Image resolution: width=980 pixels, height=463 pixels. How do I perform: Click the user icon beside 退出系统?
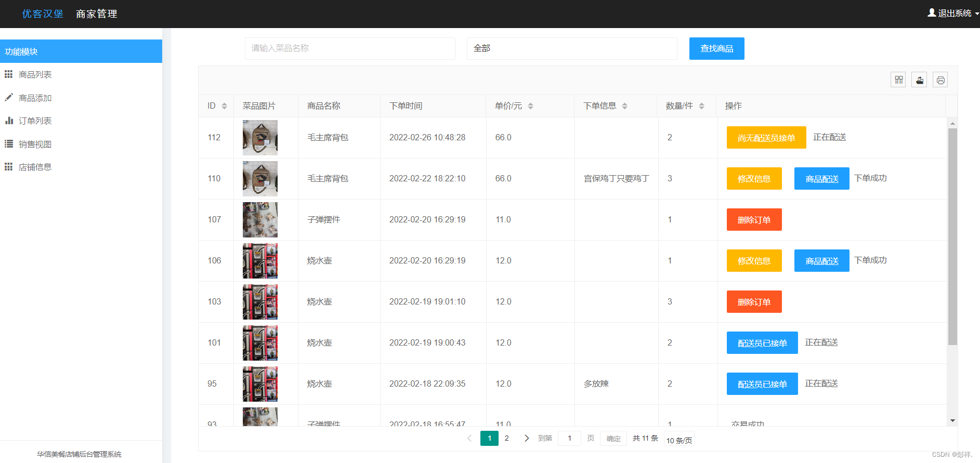tap(932, 12)
